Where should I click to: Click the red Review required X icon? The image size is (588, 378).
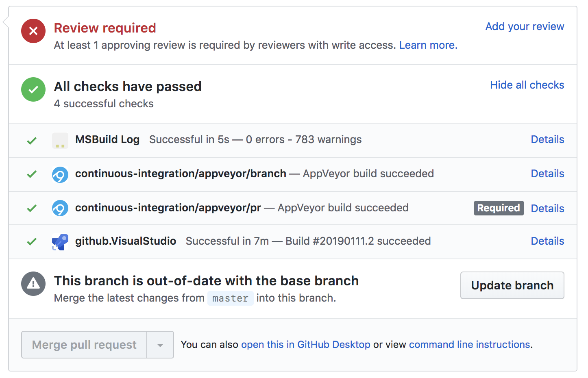33,31
